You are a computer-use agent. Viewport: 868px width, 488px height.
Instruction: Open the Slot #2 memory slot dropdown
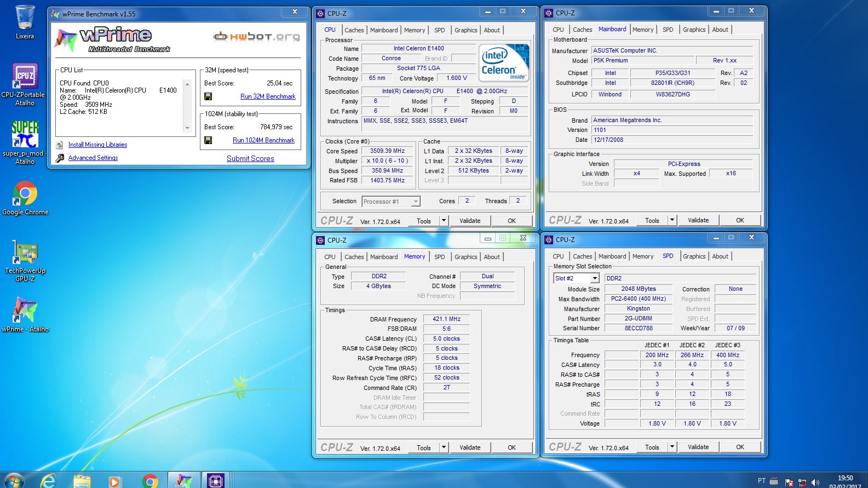(x=594, y=278)
